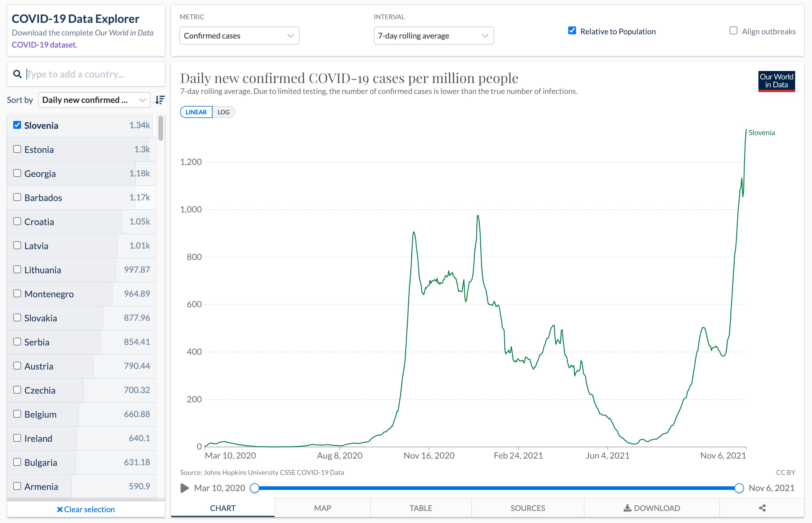Check the Estonia country checkbox
The width and height of the screenshot is (812, 523).
tap(17, 149)
